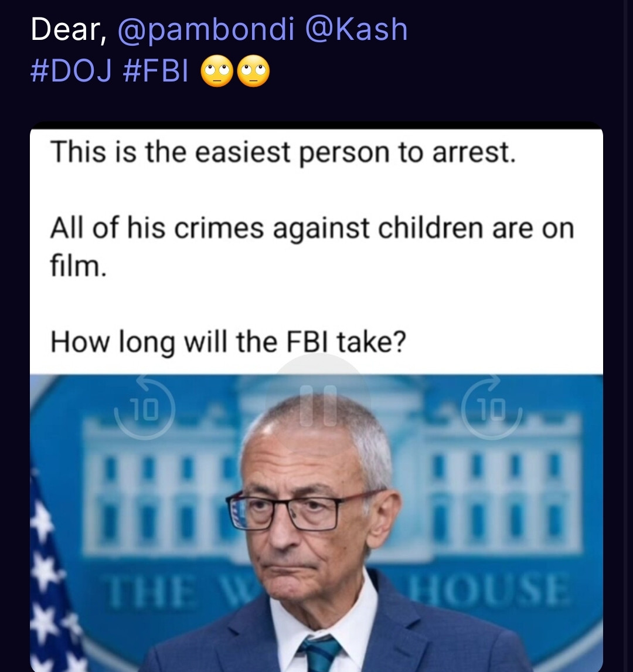Skip forward 10 seconds in video

click(492, 408)
